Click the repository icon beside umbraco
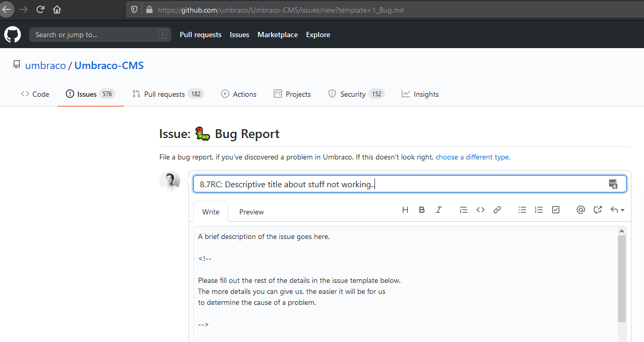The height and width of the screenshot is (342, 644). (x=17, y=65)
